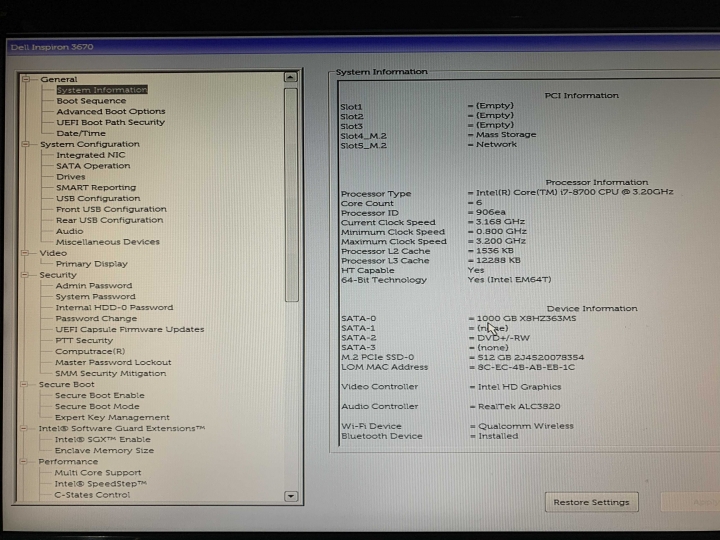
Task: Collapse the Video tree section
Action: tap(25, 253)
